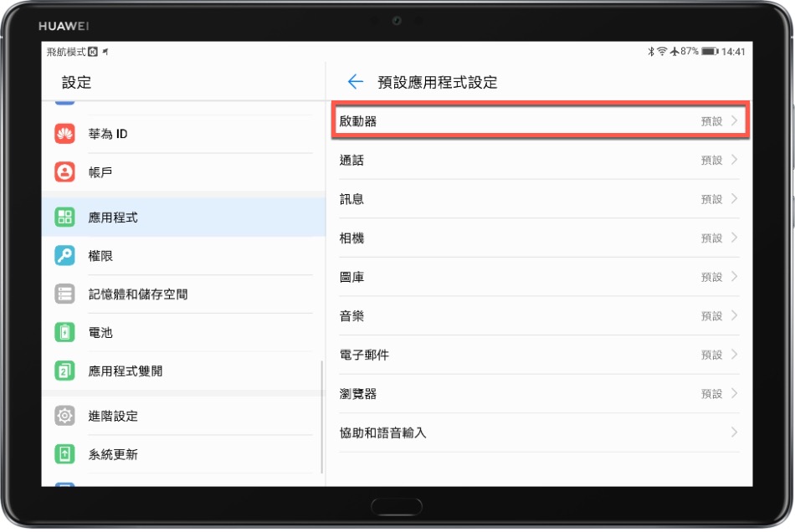
Task: Tap the tablet's physical home button
Action: pos(397,507)
